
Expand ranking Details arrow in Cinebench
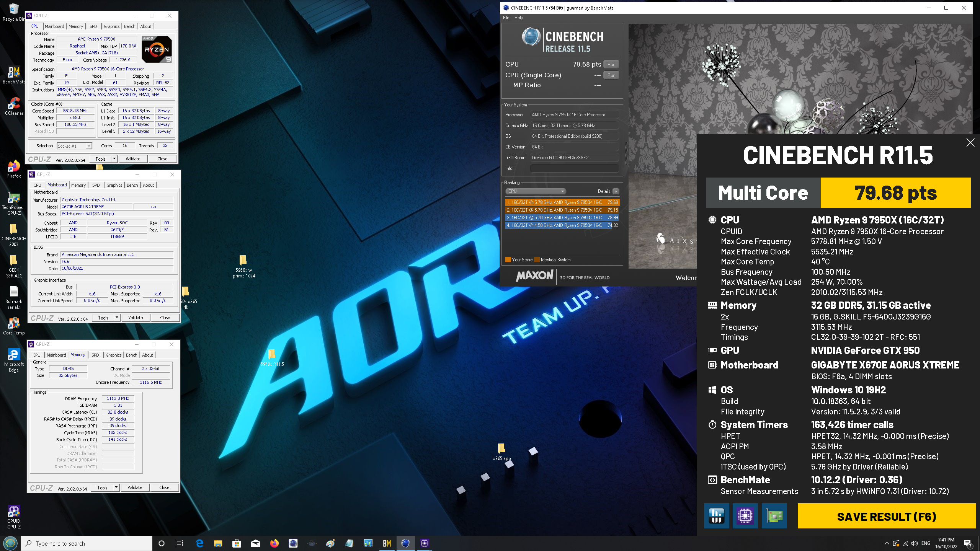(616, 191)
